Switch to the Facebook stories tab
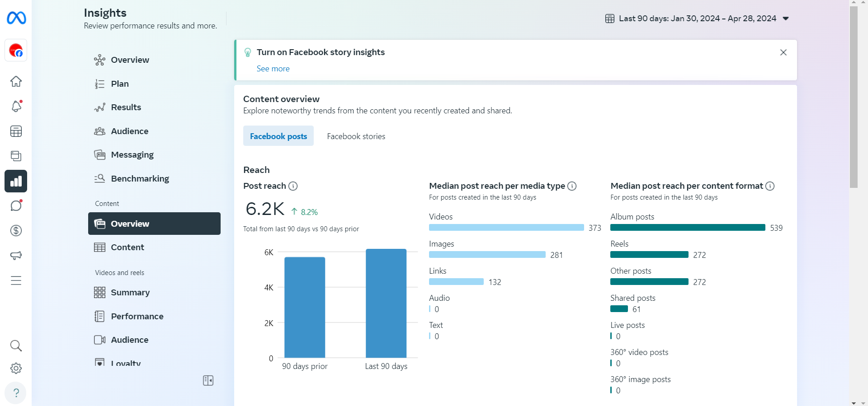 [x=356, y=136]
